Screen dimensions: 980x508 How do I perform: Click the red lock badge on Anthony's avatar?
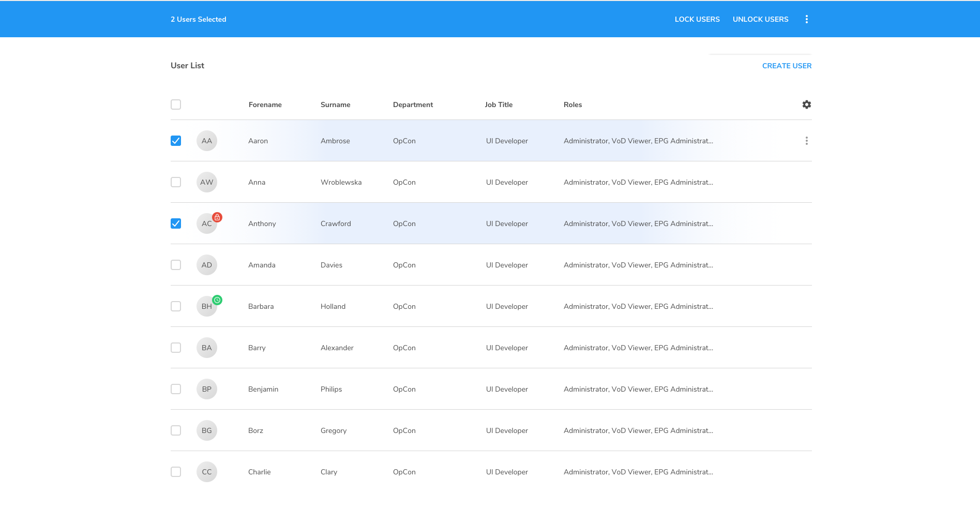217,217
